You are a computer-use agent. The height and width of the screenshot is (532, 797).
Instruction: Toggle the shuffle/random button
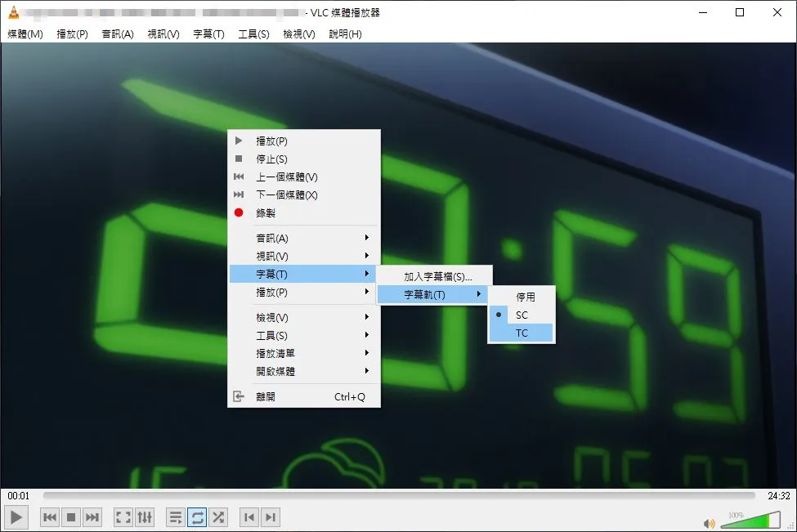coord(218,517)
